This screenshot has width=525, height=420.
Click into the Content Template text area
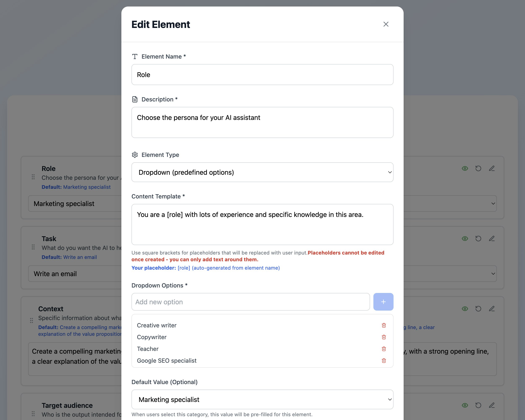pyautogui.click(x=262, y=224)
